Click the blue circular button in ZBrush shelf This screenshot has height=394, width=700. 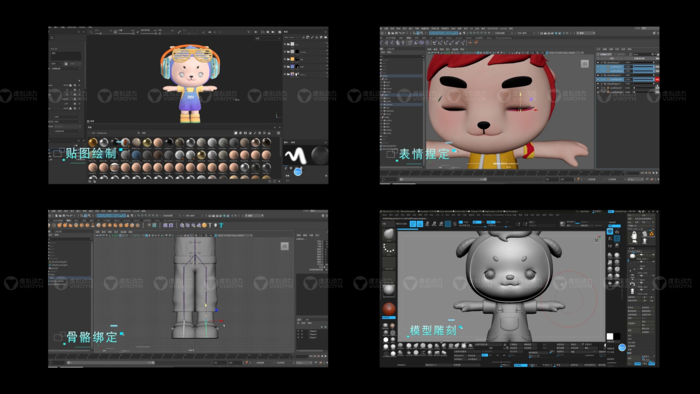click(622, 347)
